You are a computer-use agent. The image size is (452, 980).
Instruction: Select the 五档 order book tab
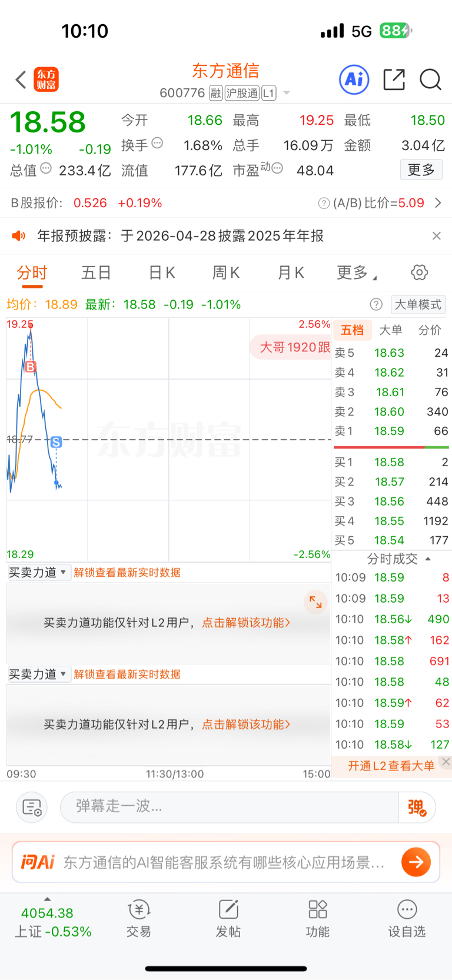tap(353, 330)
